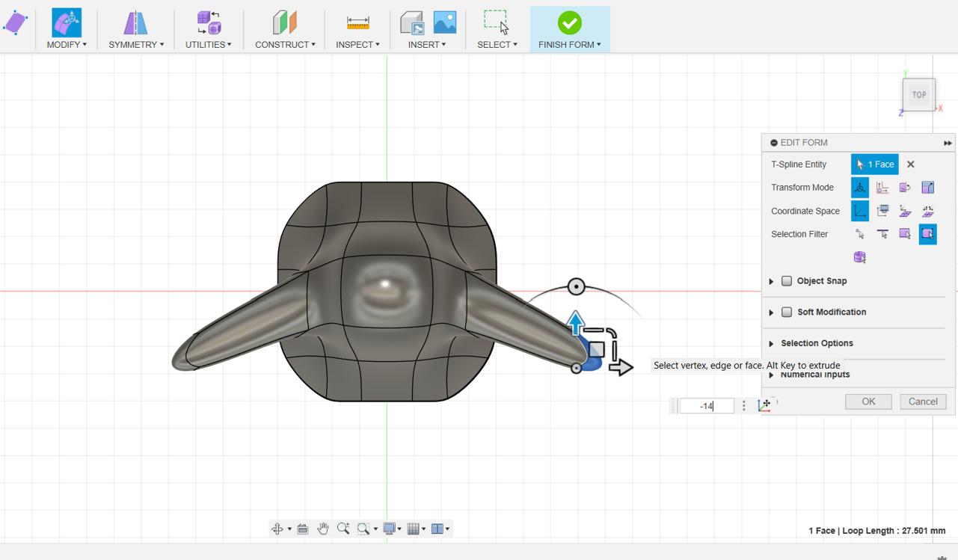958x560 pixels.
Task: Set selection filter to Edge
Action: coord(882,234)
